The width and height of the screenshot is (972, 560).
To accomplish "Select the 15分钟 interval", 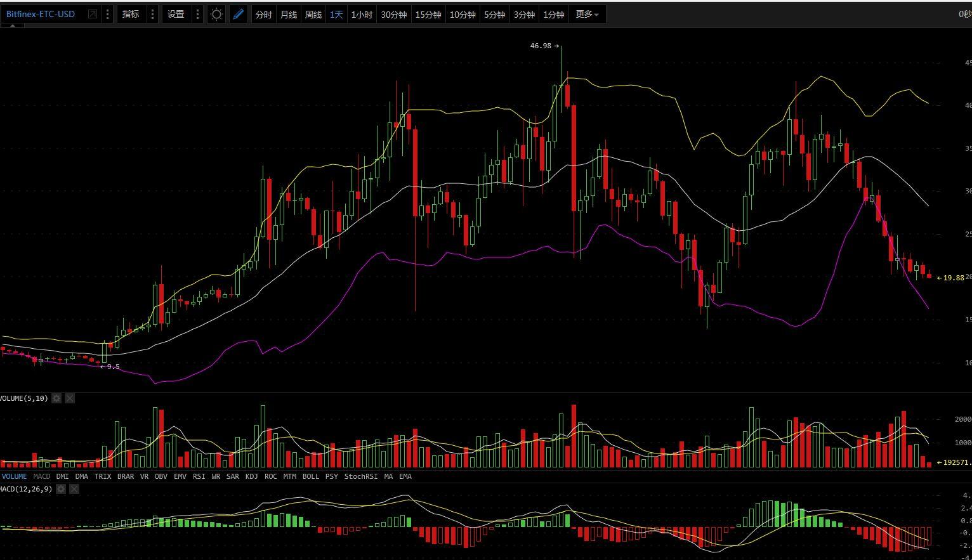I will (x=428, y=15).
